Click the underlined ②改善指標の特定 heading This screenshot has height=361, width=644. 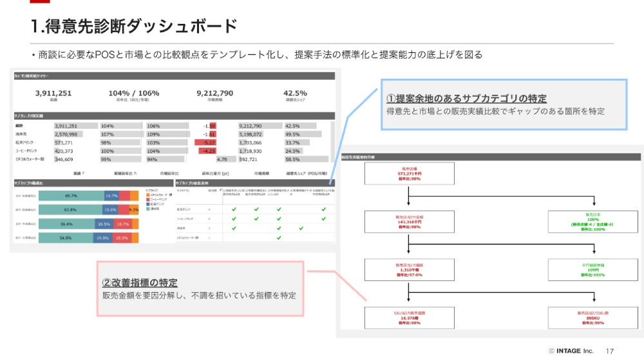point(140,282)
